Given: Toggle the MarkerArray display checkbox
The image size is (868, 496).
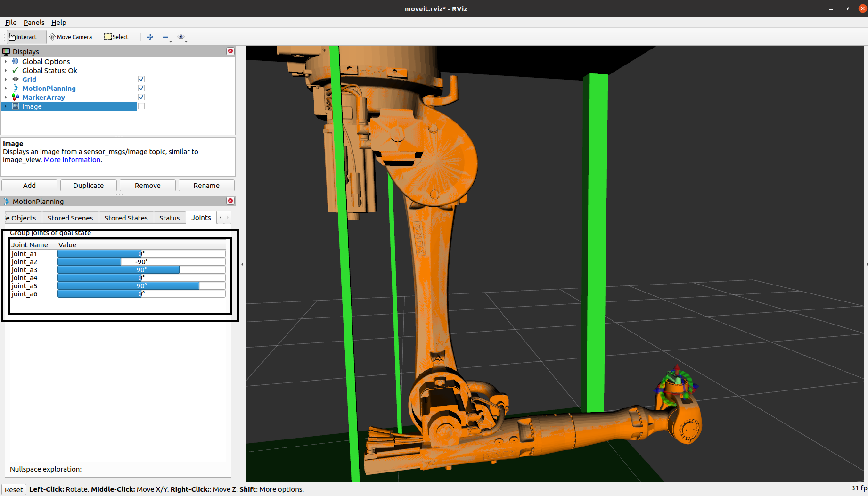Looking at the screenshot, I should click(141, 97).
